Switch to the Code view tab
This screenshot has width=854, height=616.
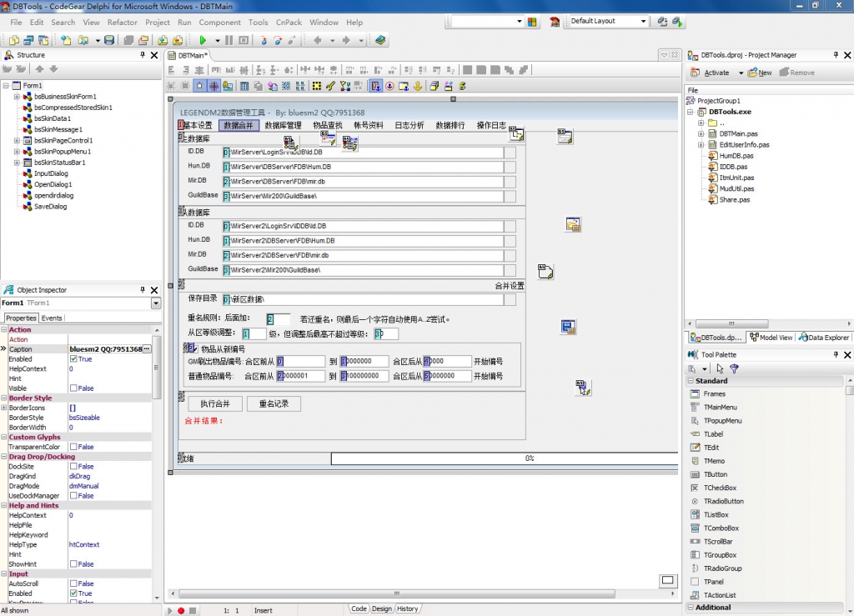[359, 609]
